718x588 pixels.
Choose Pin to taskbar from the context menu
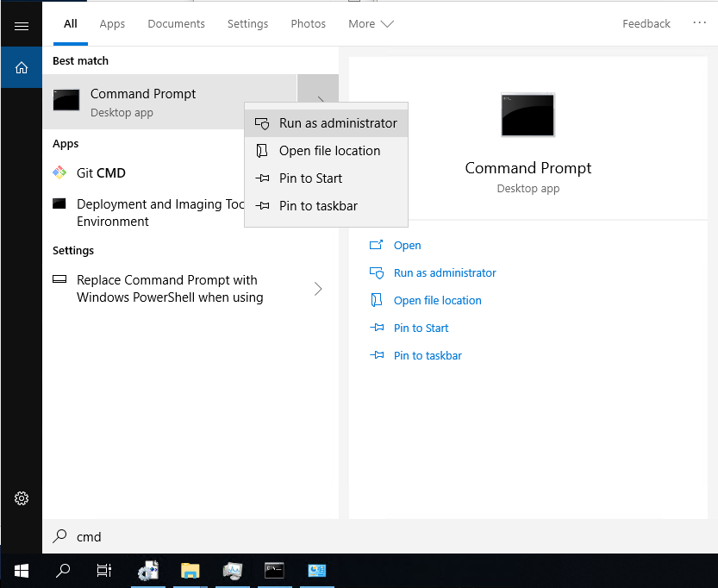point(317,206)
